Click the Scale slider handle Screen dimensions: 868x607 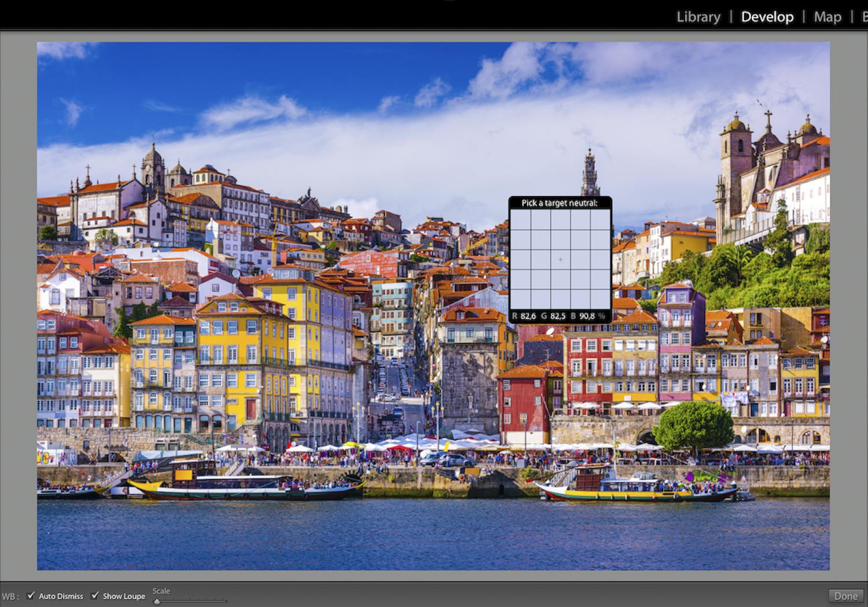coord(156,601)
